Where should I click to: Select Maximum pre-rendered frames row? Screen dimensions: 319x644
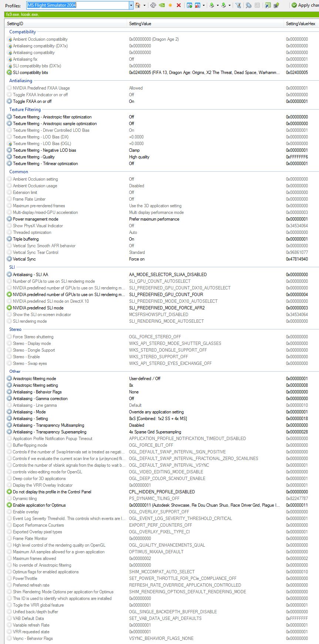pos(162,206)
